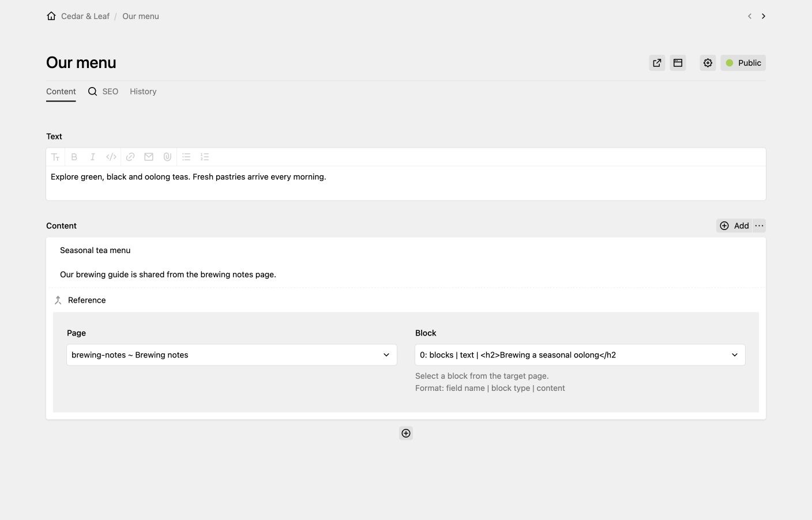The width and height of the screenshot is (812, 520).
Task: Switch to the History tab
Action: pos(143,92)
